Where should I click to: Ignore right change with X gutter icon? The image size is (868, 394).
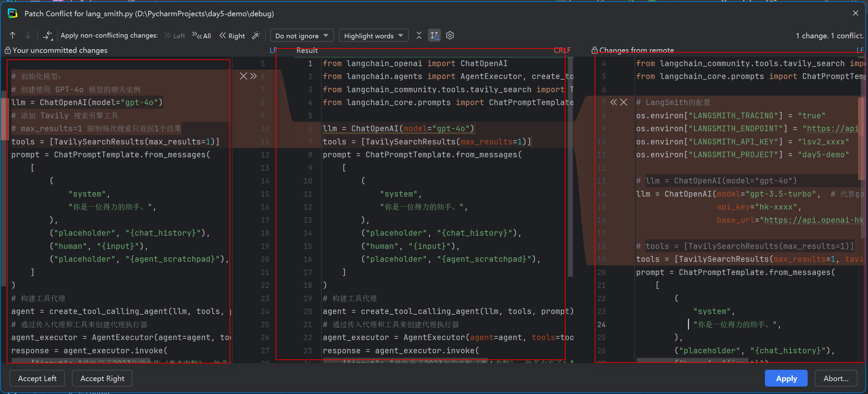(624, 102)
